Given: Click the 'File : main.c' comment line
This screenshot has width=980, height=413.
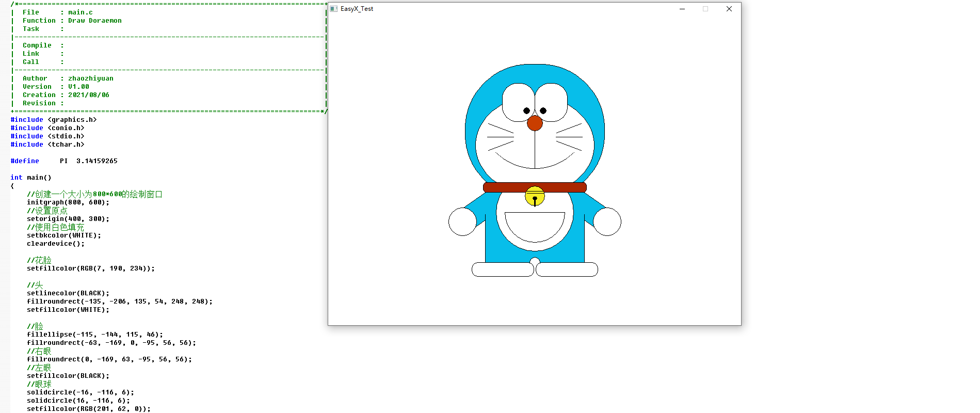Looking at the screenshot, I should point(58,12).
